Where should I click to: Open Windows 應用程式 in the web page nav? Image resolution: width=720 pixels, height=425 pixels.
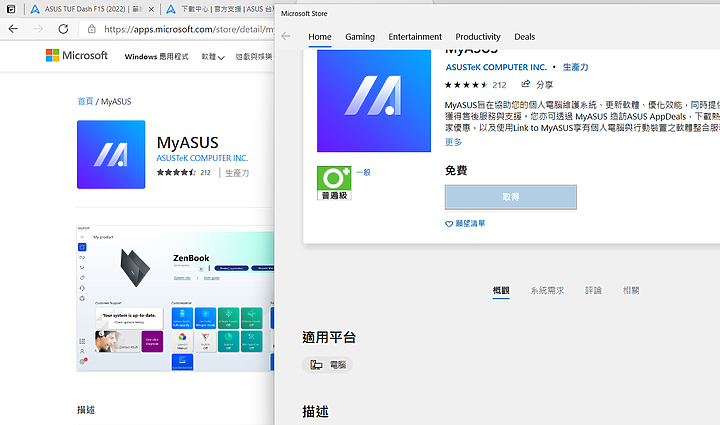coord(156,56)
